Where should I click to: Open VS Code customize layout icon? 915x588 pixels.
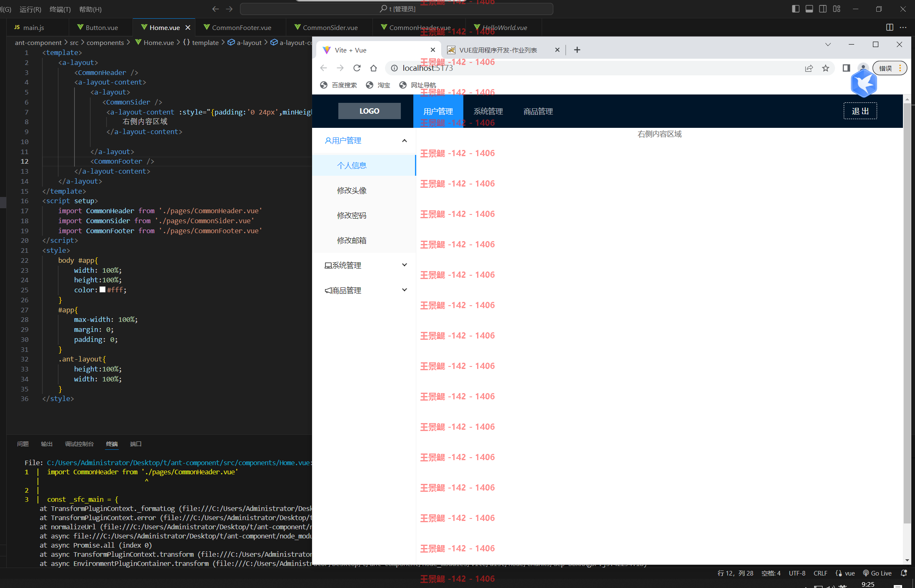[837, 9]
